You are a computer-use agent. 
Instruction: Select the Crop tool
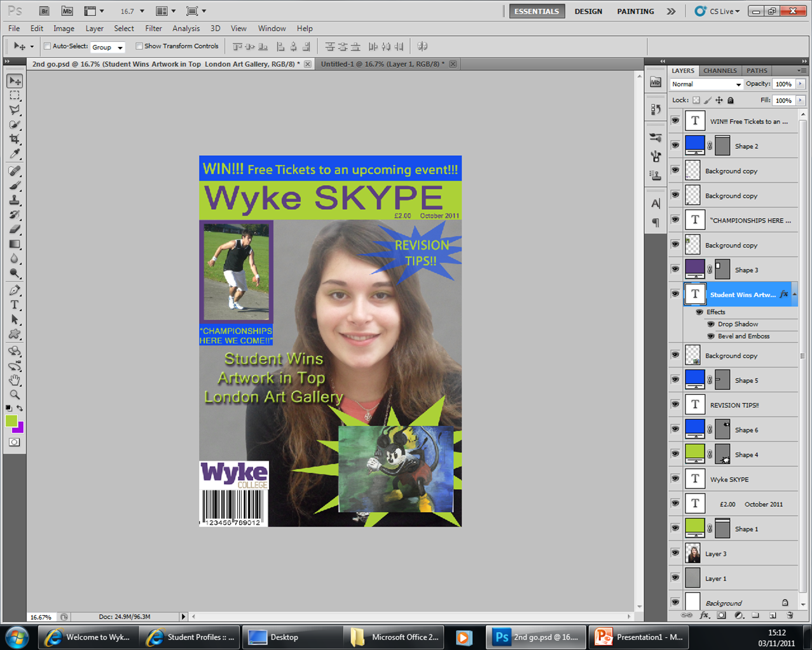click(x=15, y=139)
